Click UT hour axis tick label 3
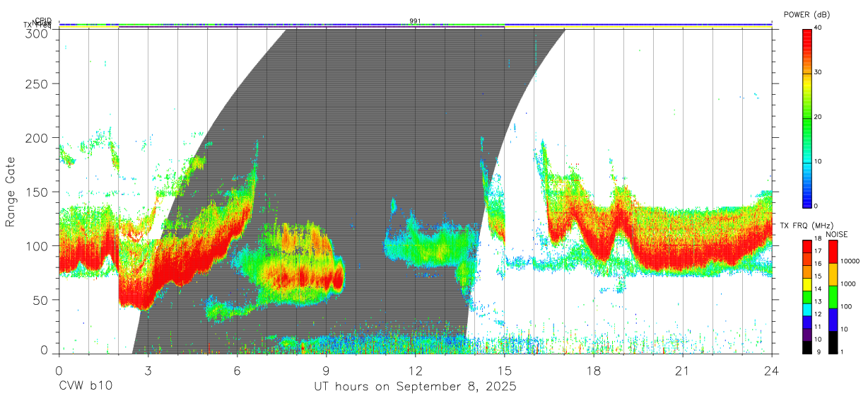 148,370
